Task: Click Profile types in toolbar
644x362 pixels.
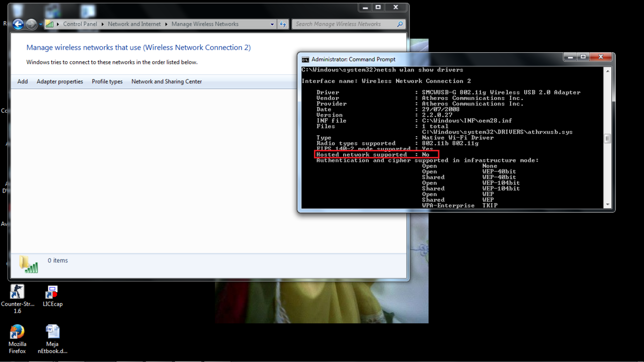Action: tap(107, 81)
